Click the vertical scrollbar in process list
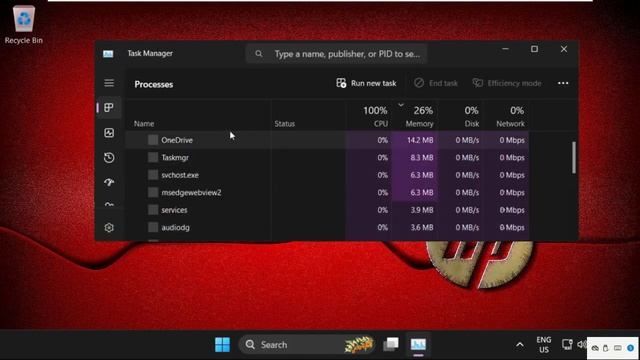This screenshot has width=640, height=360. pyautogui.click(x=574, y=158)
